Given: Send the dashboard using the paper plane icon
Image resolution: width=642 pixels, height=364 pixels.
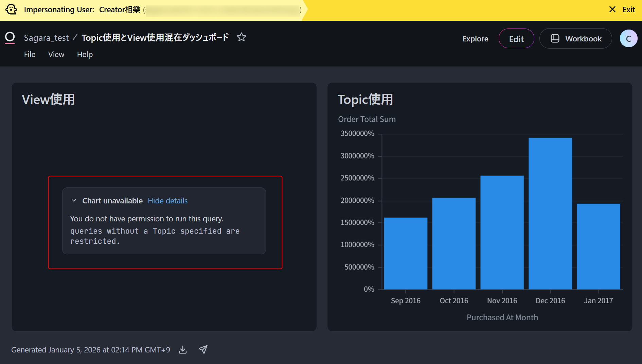Looking at the screenshot, I should [x=203, y=349].
